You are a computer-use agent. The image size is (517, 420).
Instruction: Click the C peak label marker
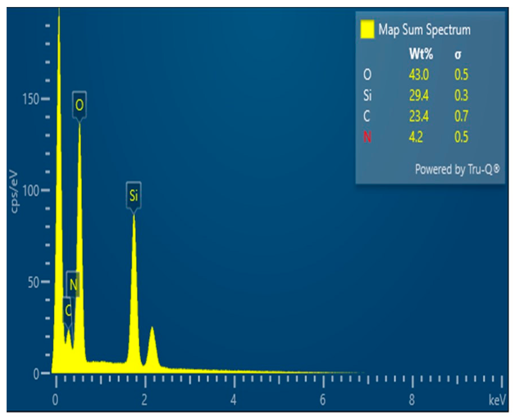[x=68, y=310]
